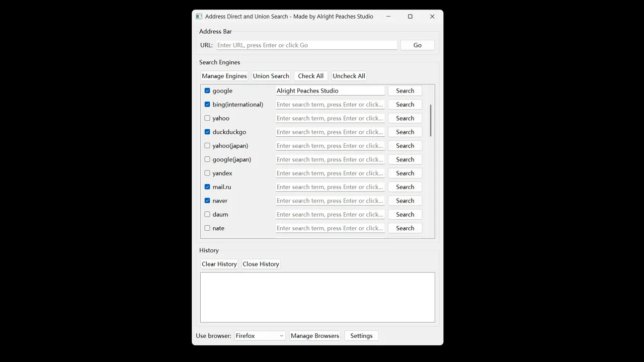
Task: Open Manage Engines
Action: 224,76
